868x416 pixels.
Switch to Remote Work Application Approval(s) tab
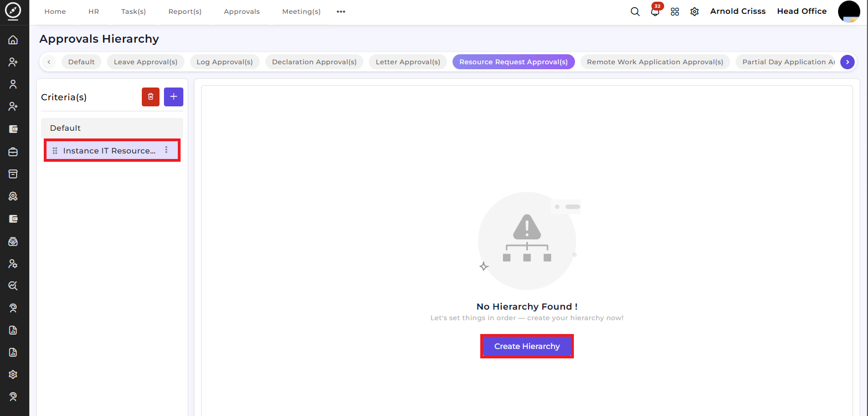655,62
